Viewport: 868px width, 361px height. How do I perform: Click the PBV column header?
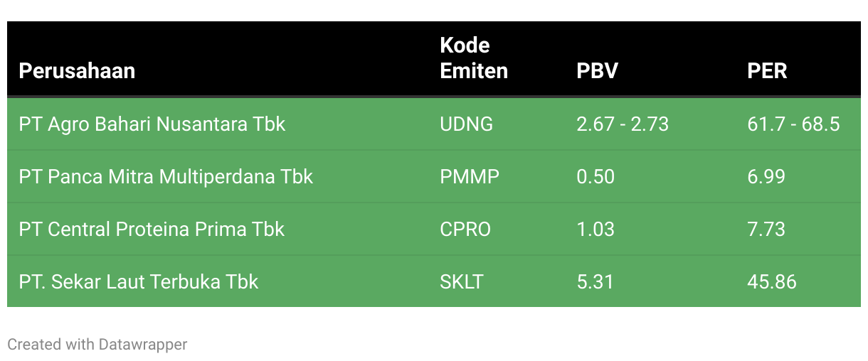click(597, 71)
